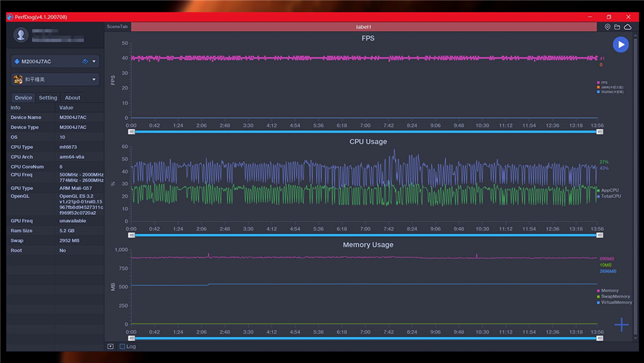644x363 pixels.
Task: Click the connection mode icon beside M2004J7AC
Action: click(85, 61)
